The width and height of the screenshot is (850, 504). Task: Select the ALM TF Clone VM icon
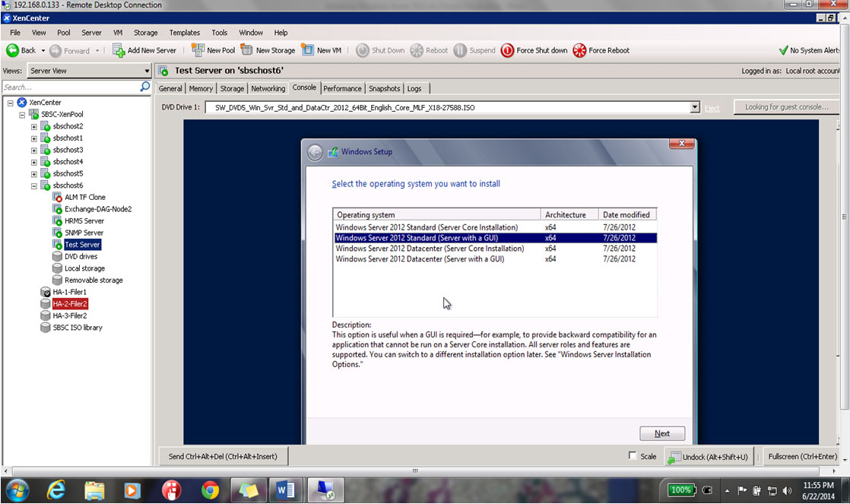(57, 197)
